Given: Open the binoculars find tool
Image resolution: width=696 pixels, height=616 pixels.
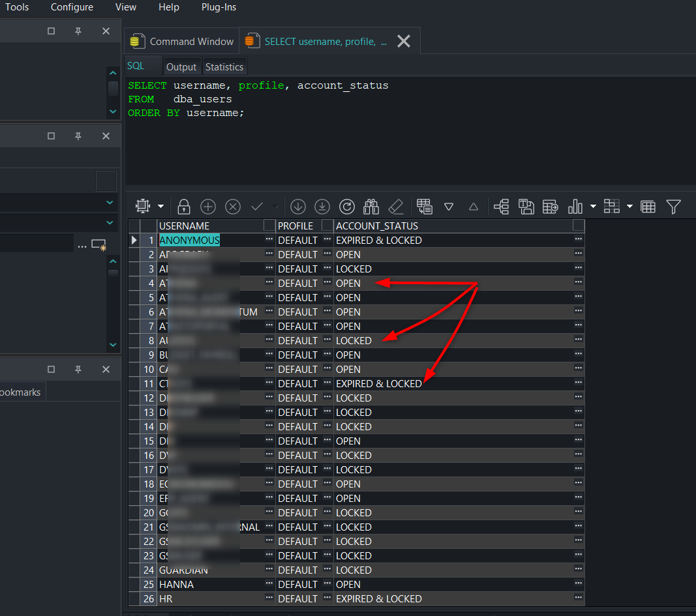Looking at the screenshot, I should click(x=371, y=207).
